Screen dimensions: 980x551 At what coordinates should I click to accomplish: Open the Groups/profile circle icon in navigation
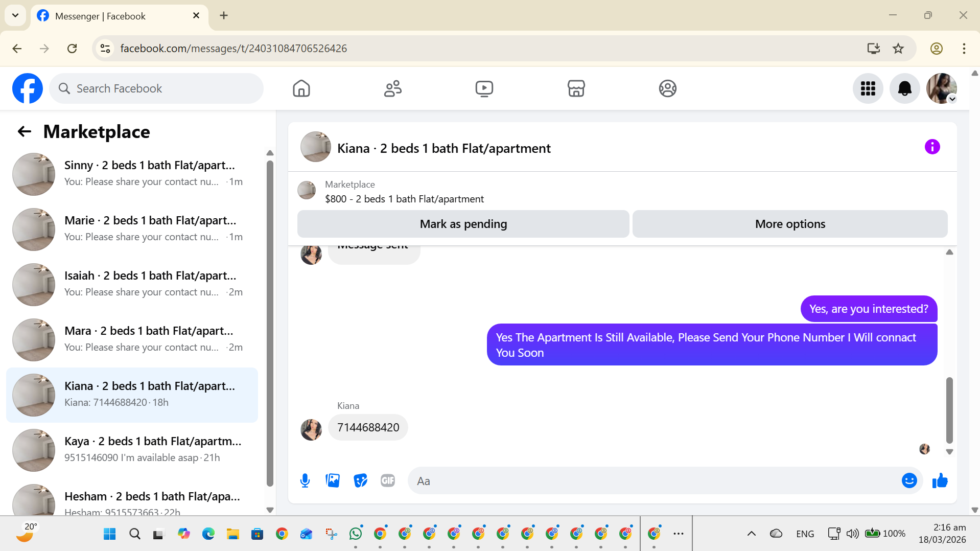pos(667,88)
